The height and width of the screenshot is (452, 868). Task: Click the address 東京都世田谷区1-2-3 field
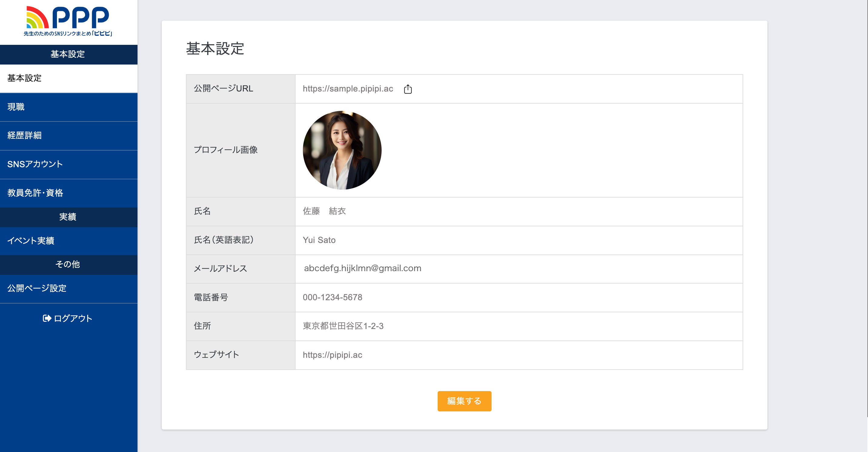pos(343,326)
